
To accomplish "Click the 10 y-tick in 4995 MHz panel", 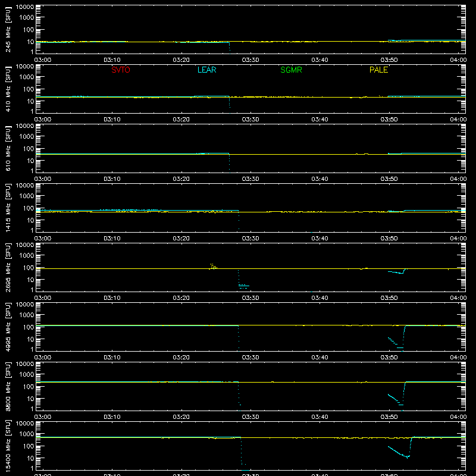I will pos(30,339).
